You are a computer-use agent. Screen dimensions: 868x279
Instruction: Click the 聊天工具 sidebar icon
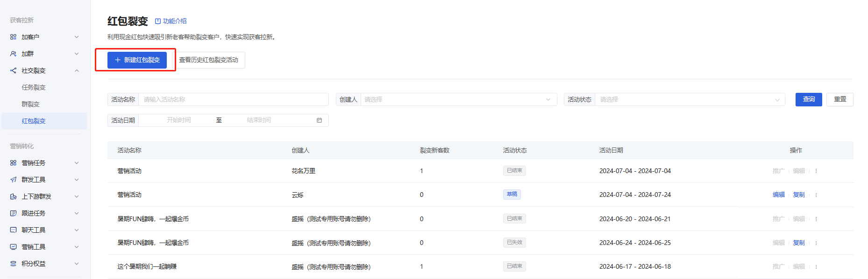(x=13, y=230)
